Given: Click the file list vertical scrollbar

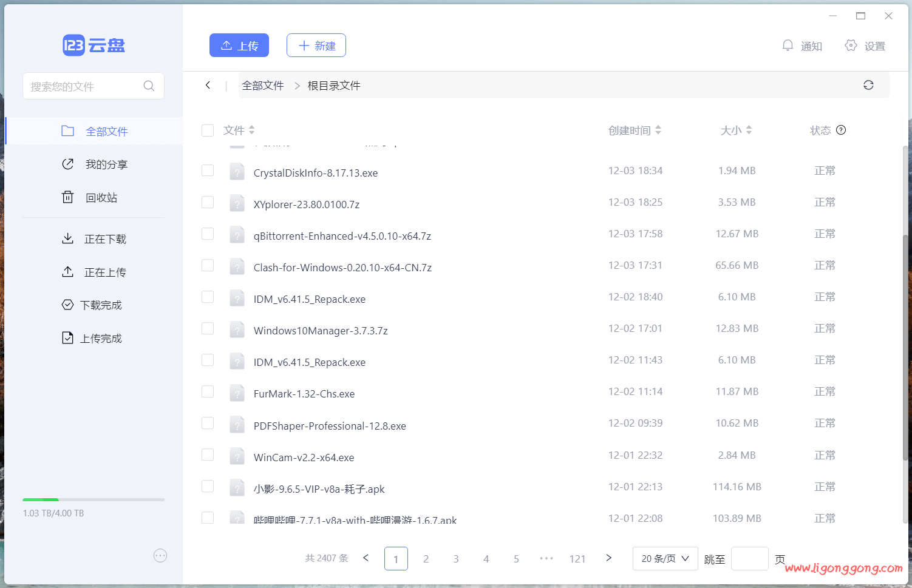Looking at the screenshot, I should 905,348.
